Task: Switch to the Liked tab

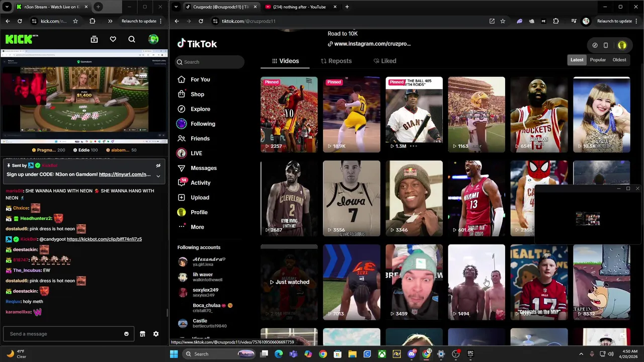Action: [385, 61]
